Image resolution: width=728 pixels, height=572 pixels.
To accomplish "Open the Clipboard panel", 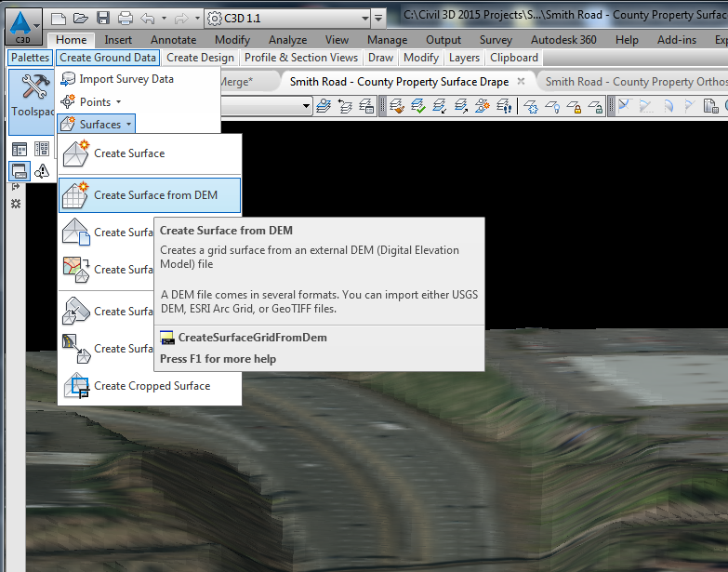I will [x=514, y=58].
